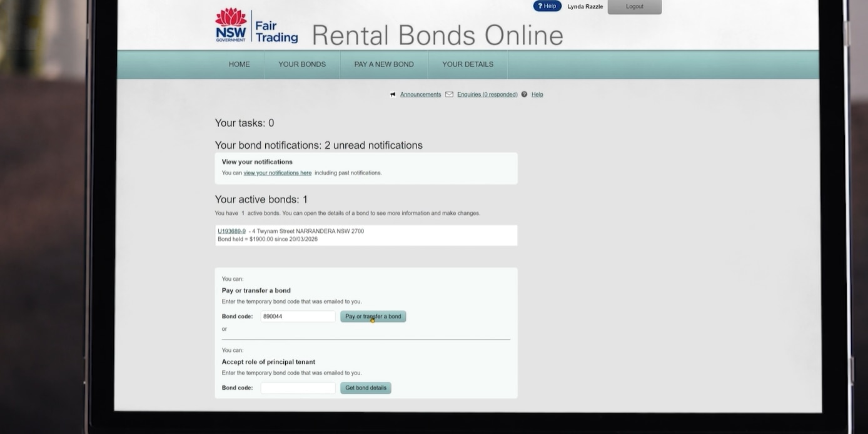Click the Logout button
This screenshot has height=434, width=868.
tap(633, 6)
